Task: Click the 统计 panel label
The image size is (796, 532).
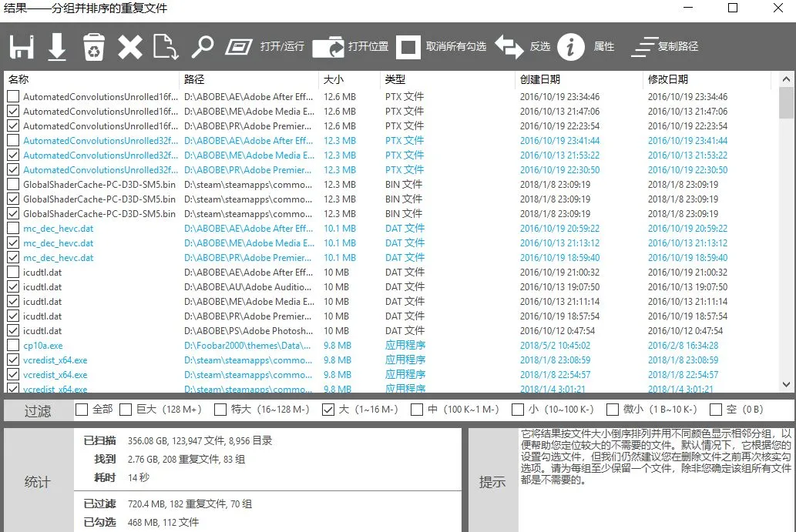Action: 38,482
